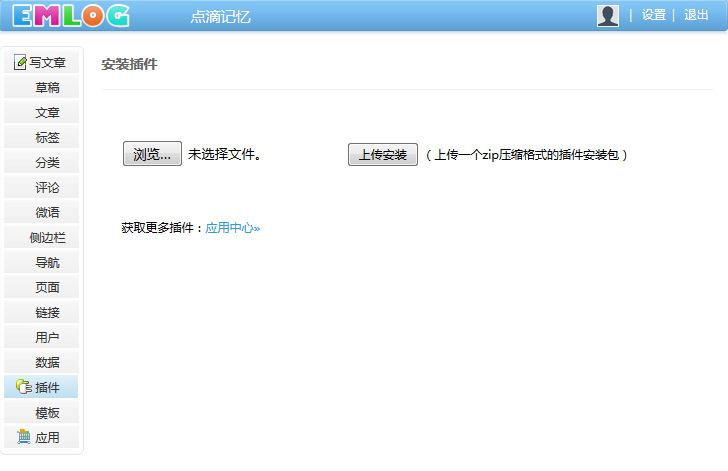Click 退出 to log out
Image resolution: width=728 pixels, height=471 pixels.
(696, 15)
